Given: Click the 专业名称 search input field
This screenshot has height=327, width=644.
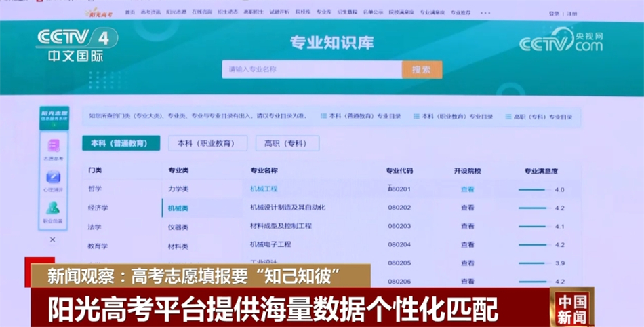Looking at the screenshot, I should point(312,69).
